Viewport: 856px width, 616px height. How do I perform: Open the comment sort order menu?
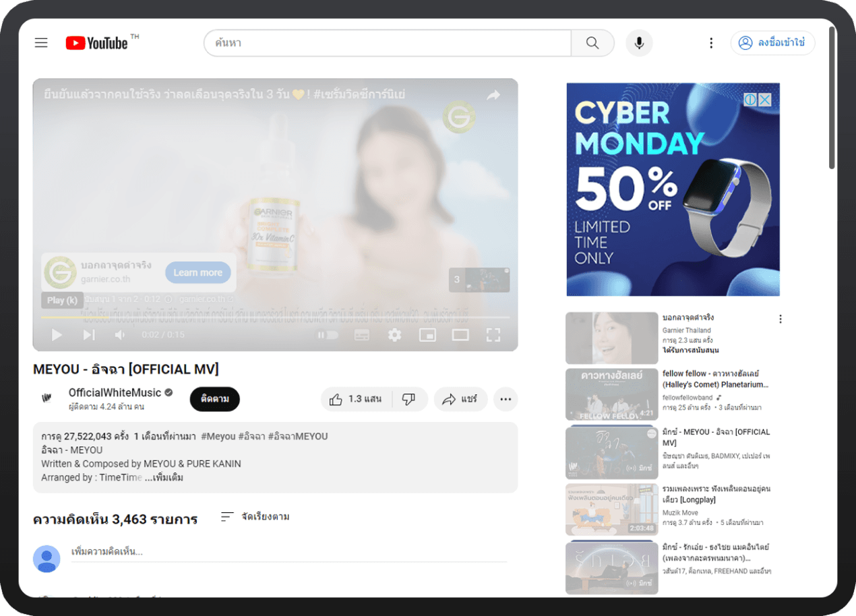click(x=255, y=517)
